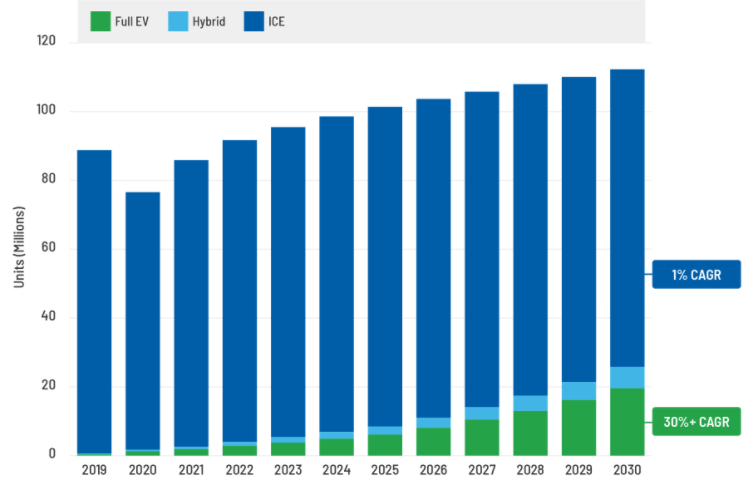Click the 120 y-axis tick label
The width and height of the screenshot is (748, 483).
click(x=44, y=42)
